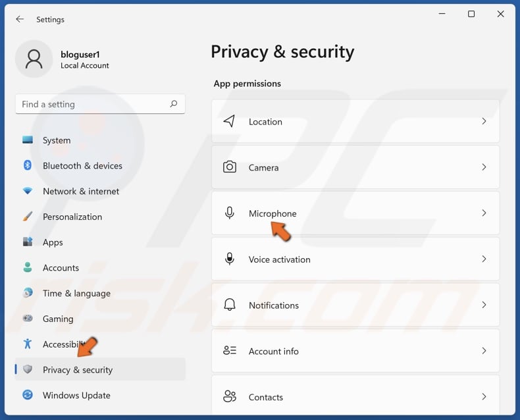Expand Notifications permission chevron

(484, 305)
